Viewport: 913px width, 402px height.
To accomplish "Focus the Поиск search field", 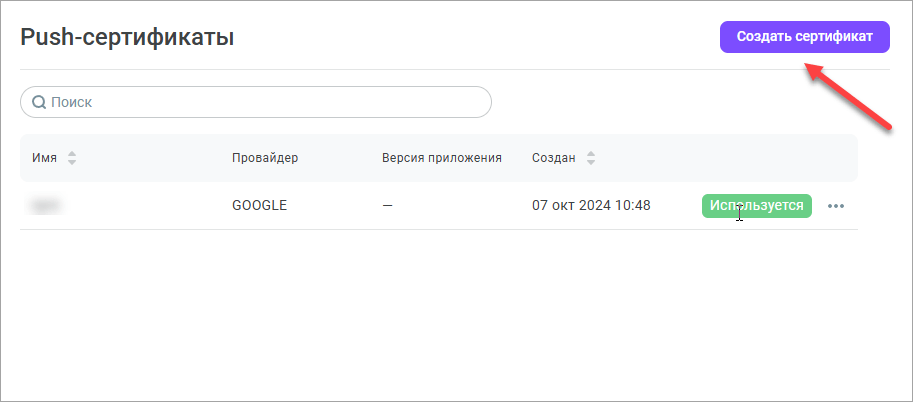I will pos(256,103).
